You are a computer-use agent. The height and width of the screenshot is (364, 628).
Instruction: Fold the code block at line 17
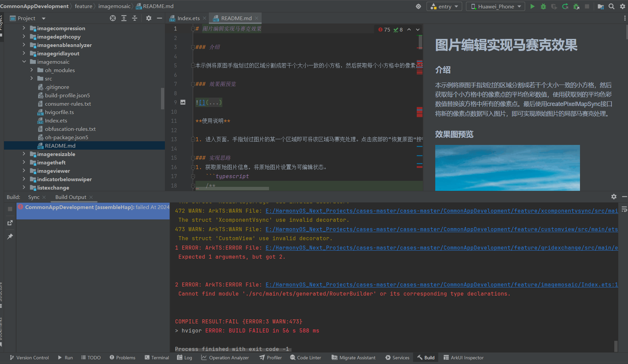(193, 176)
